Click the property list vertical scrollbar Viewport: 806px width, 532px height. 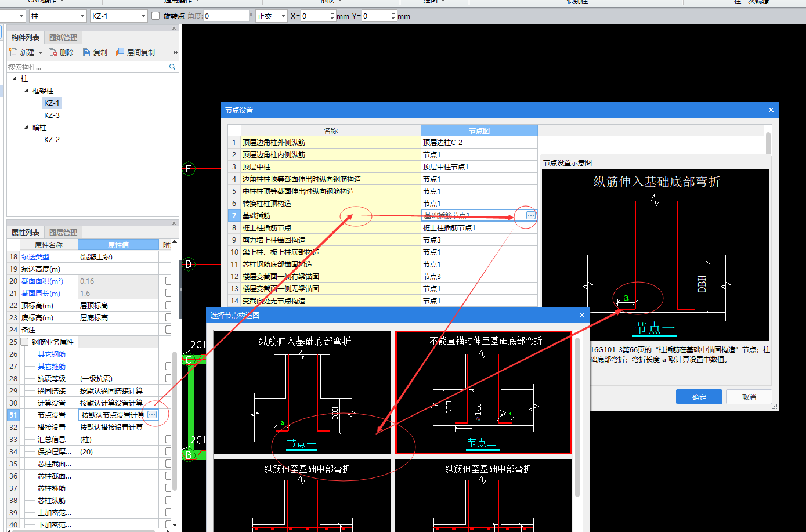[x=175, y=421]
